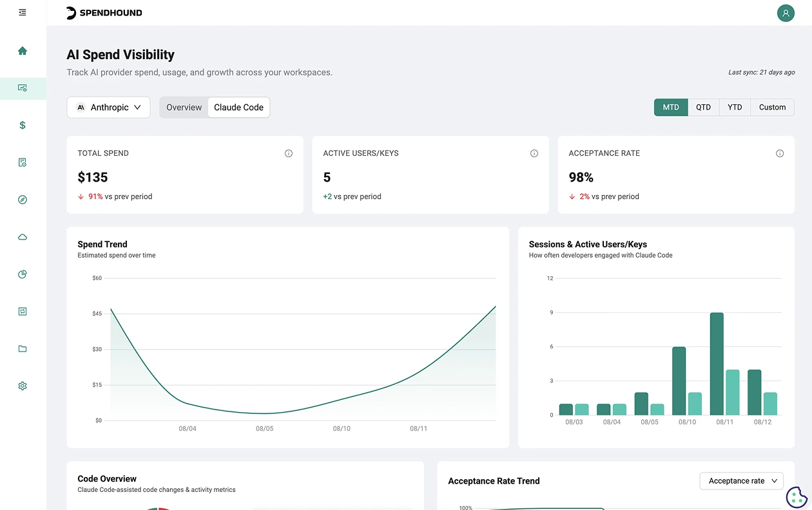Screen dimensions: 812x510
Task: Select the YTD date range
Action: point(735,108)
